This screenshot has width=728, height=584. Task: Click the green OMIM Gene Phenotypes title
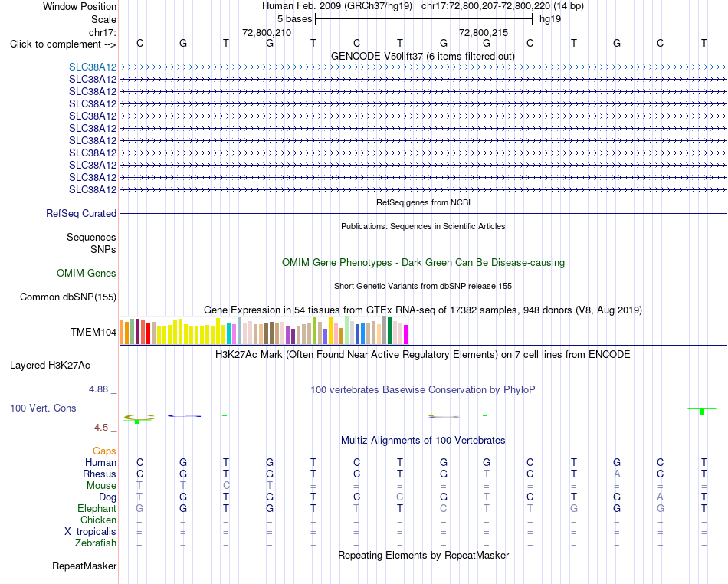pos(424,263)
